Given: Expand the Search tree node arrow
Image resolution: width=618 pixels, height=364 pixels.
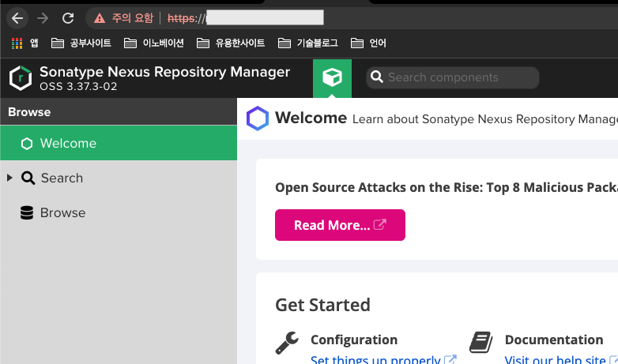Looking at the screenshot, I should pyautogui.click(x=9, y=178).
